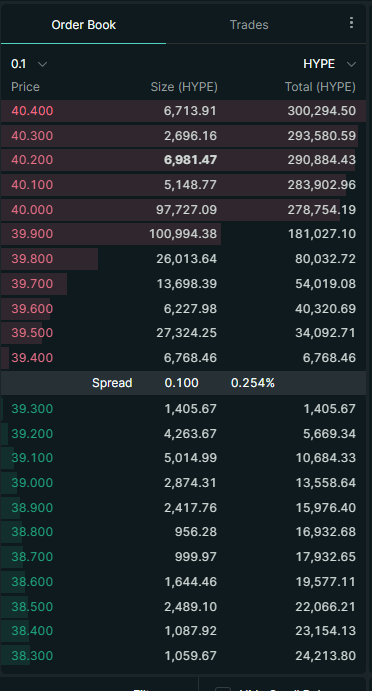The width and height of the screenshot is (372, 691).
Task: Click the bold 6,981.47 size value
Action: tap(190, 160)
